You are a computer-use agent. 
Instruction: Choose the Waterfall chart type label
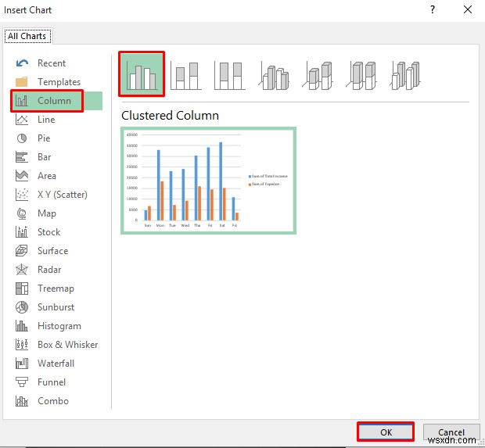56,364
